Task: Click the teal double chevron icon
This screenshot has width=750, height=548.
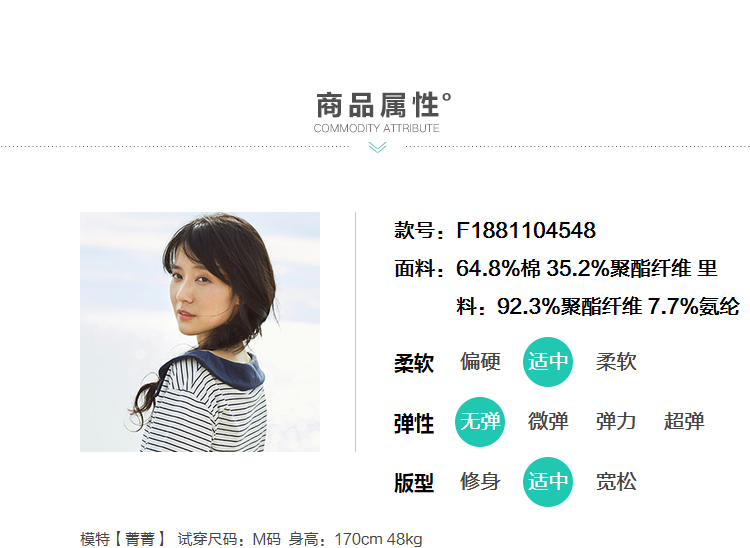Action: click(x=377, y=148)
